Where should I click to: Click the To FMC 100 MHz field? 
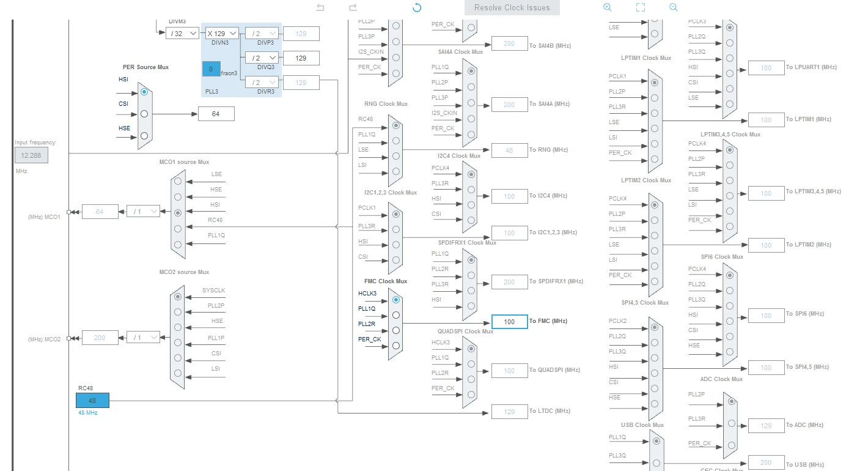click(509, 322)
